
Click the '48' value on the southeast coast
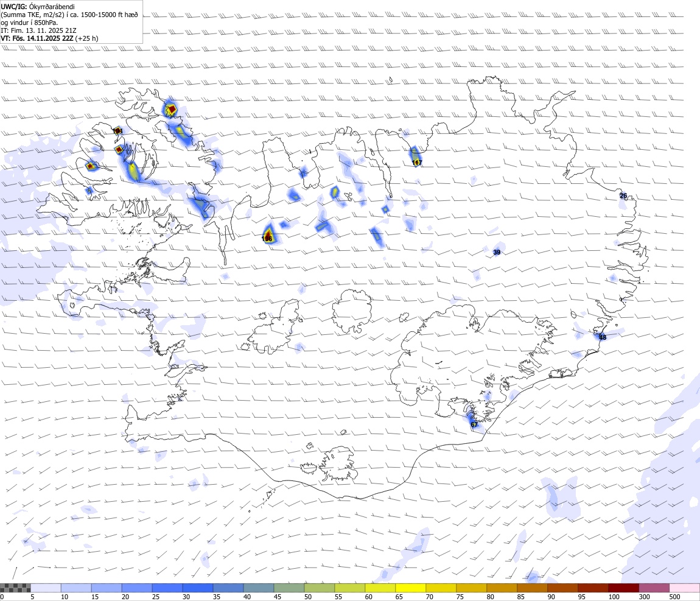(603, 337)
